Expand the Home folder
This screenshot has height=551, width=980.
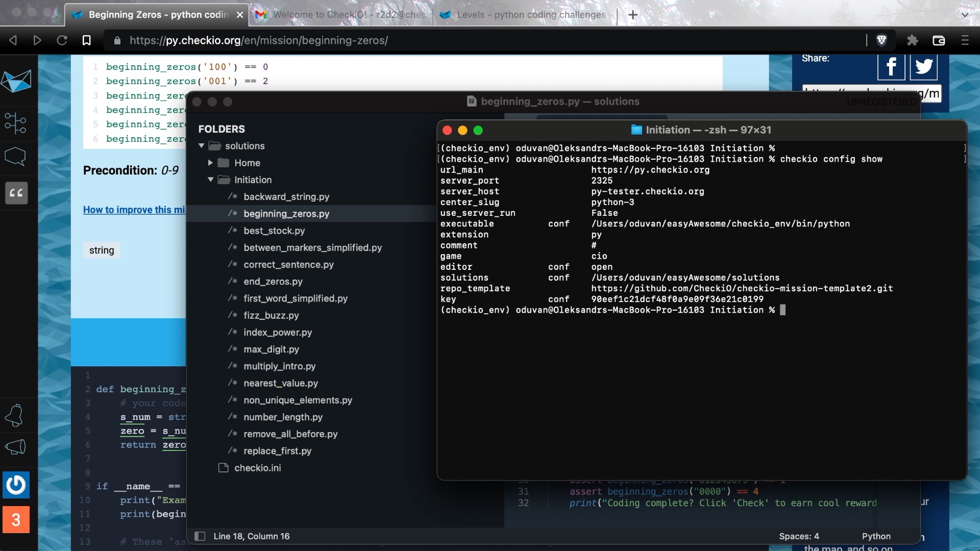coord(210,163)
